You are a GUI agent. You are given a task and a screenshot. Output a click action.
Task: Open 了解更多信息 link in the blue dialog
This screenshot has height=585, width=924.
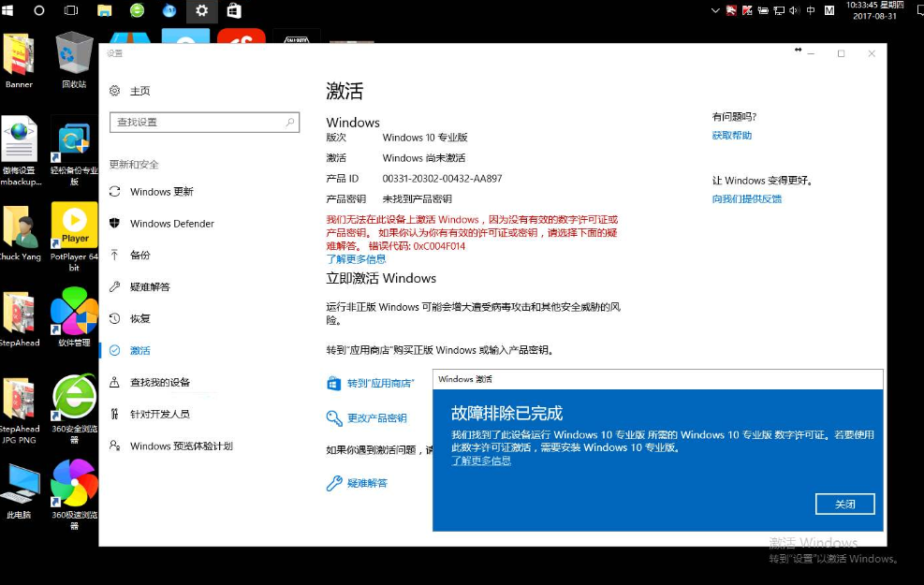(x=481, y=461)
